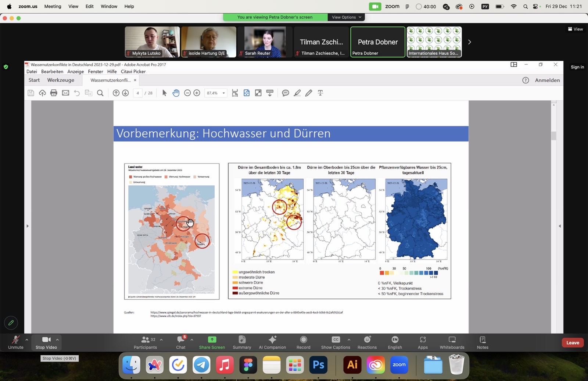This screenshot has height=381, width=588.
Task: Select Mykyta Lutsko video thumbnail
Action: point(152,42)
